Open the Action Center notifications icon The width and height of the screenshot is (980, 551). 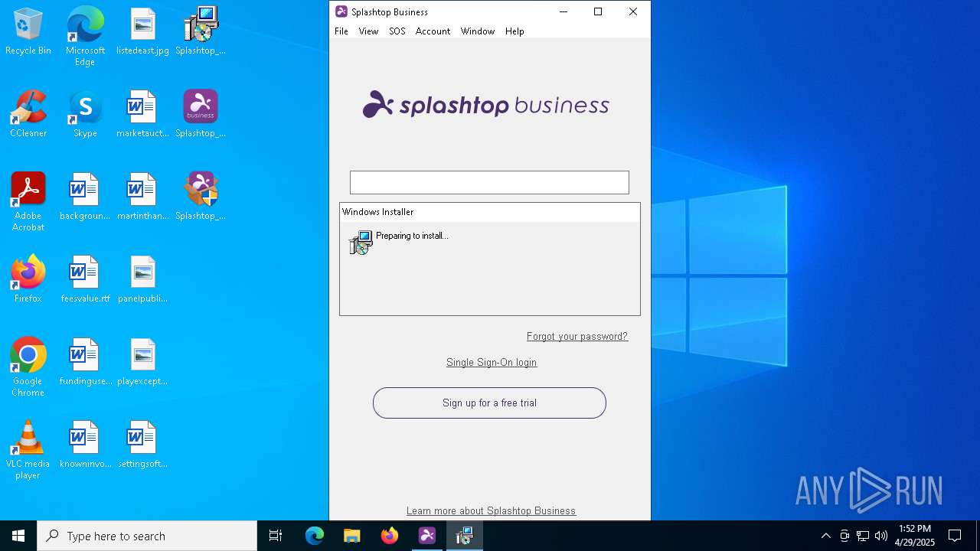coord(955,536)
